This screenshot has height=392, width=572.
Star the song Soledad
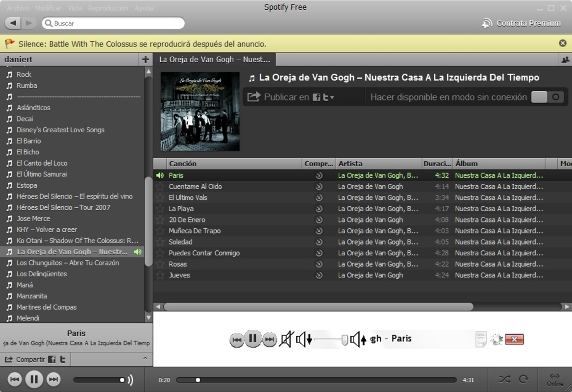point(160,242)
